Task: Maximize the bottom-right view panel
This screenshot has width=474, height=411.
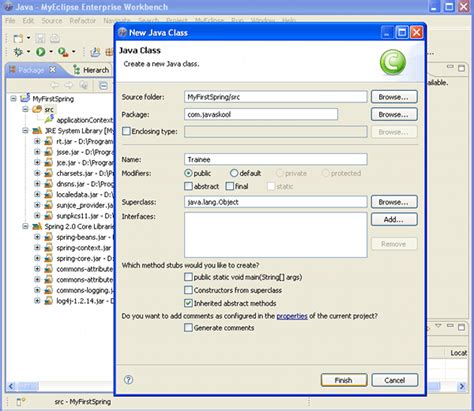Action: pos(461,327)
